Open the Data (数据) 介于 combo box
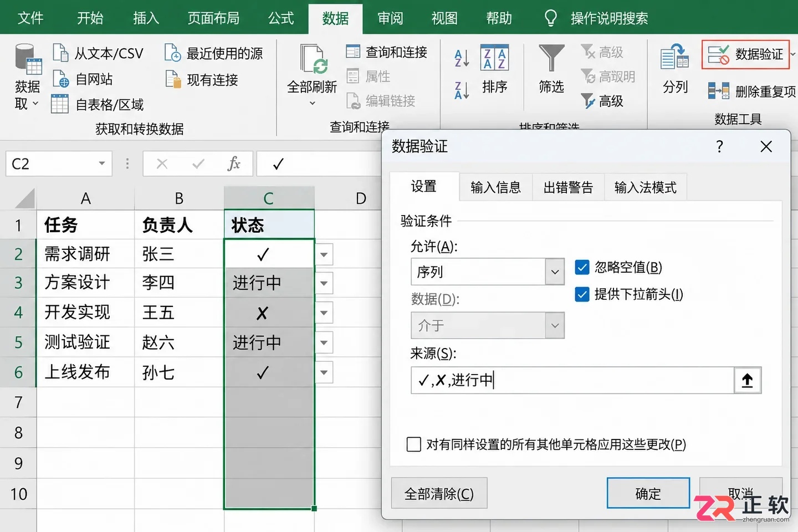This screenshot has width=798, height=532. (488, 325)
